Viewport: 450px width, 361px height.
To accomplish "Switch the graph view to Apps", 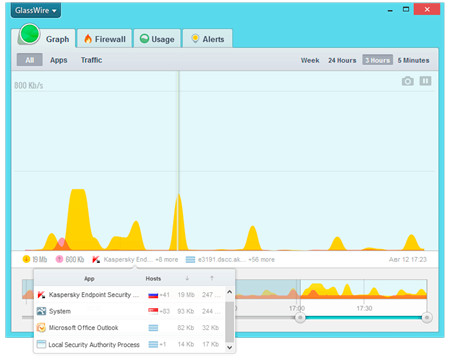I will [59, 60].
